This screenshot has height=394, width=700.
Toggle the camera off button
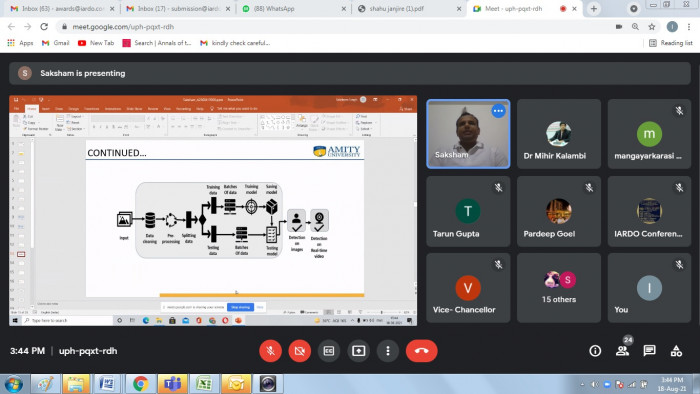300,351
